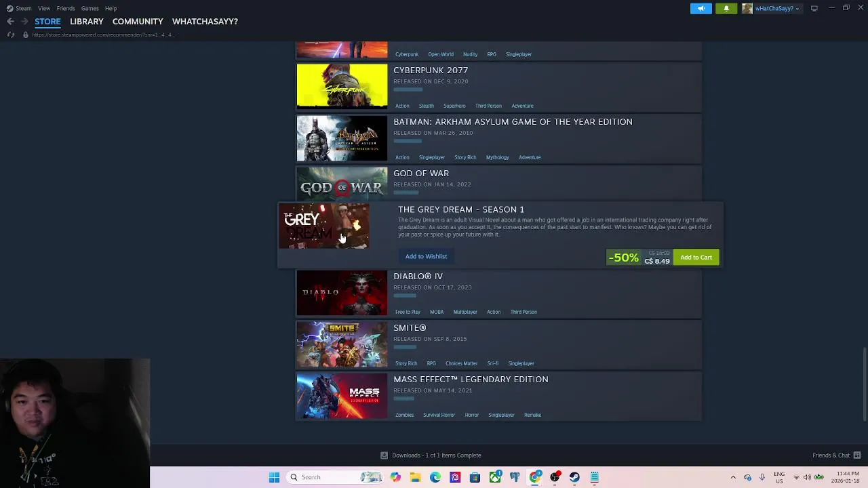Open Notepad from the taskbar
The image size is (868, 488).
[x=595, y=477]
